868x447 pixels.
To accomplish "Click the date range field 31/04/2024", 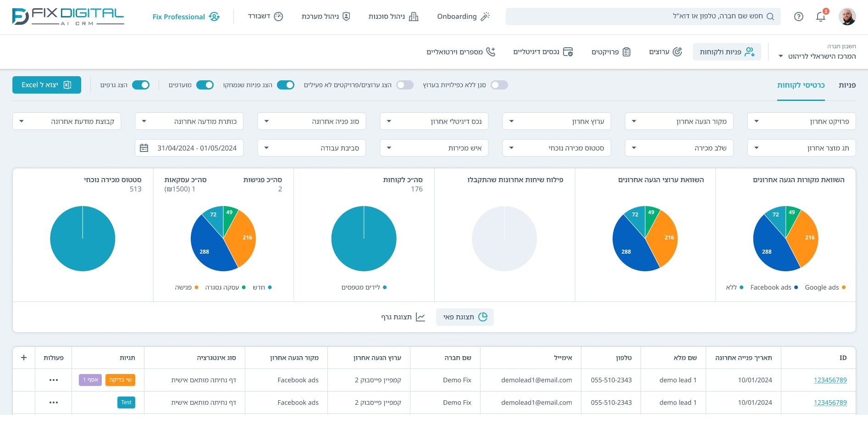I will click(189, 148).
